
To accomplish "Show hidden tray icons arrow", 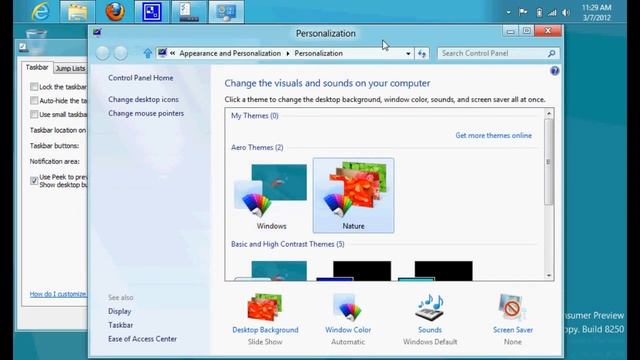I will point(509,13).
